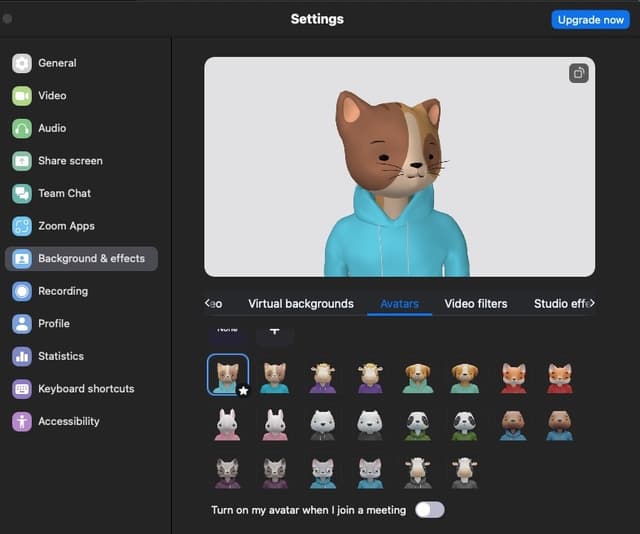Viewport: 640px width, 534px height.
Task: Open General settings gear icon
Action: pos(22,63)
